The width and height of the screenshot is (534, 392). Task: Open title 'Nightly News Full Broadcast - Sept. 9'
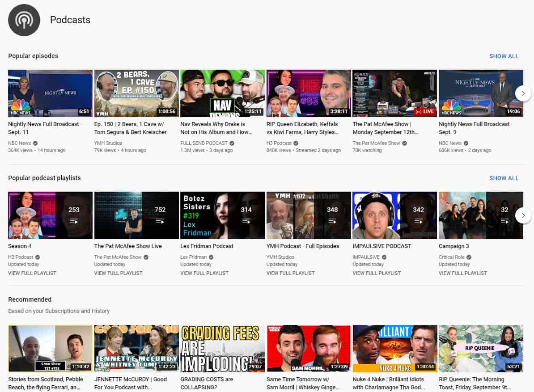pyautogui.click(x=476, y=128)
